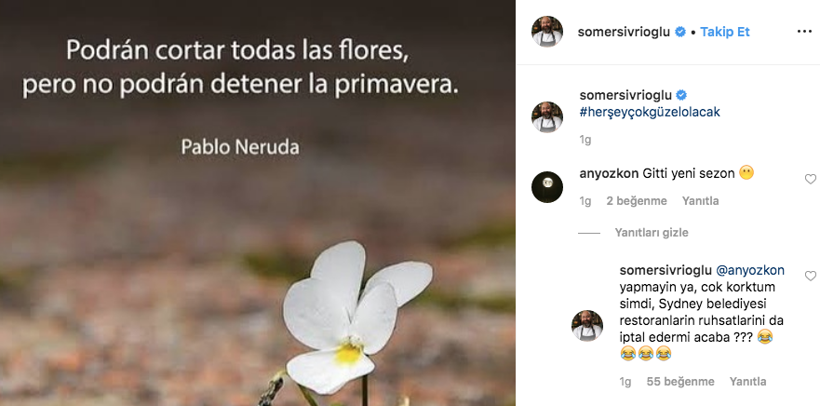
Task: Open somersivrioglu avatar in the reply
Action: [x=587, y=325]
